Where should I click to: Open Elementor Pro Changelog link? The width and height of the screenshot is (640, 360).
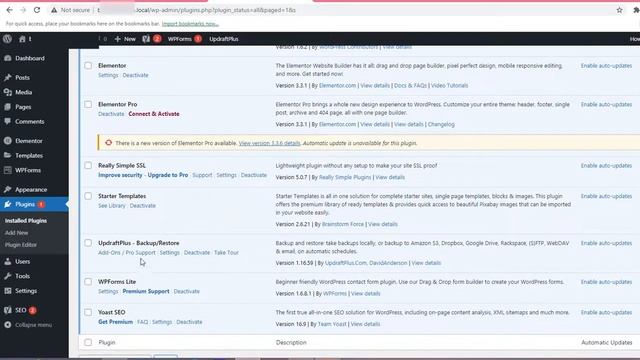pos(441,124)
